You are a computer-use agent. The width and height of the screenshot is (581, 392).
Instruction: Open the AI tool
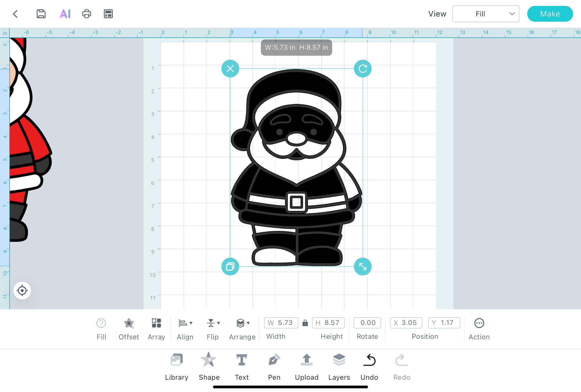pyautogui.click(x=65, y=14)
